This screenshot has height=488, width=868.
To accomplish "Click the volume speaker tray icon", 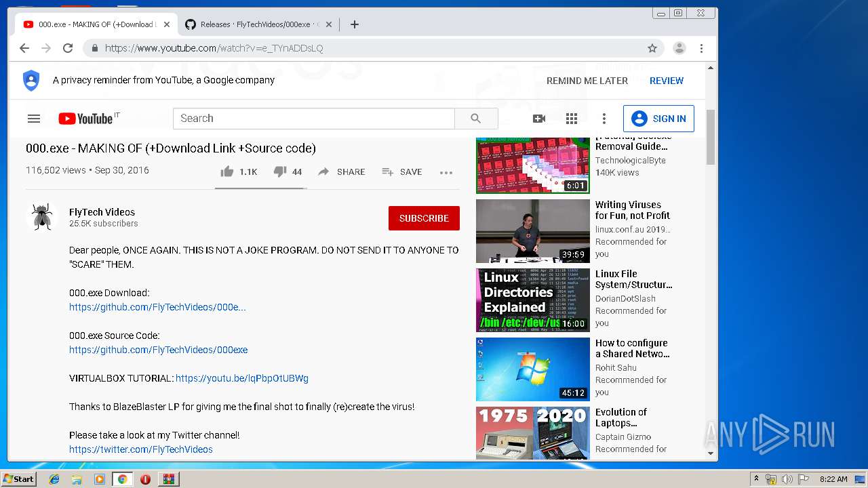I will [x=787, y=479].
